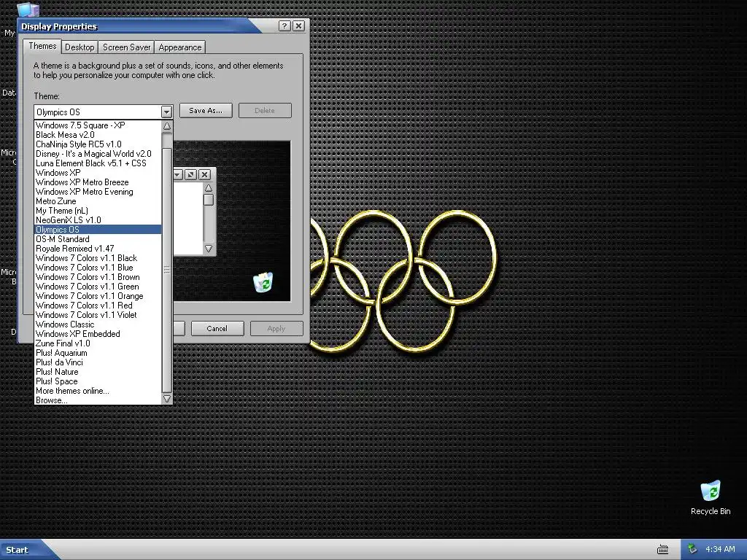Choose OS-M Standard theme
The height and width of the screenshot is (560, 747).
[98, 239]
